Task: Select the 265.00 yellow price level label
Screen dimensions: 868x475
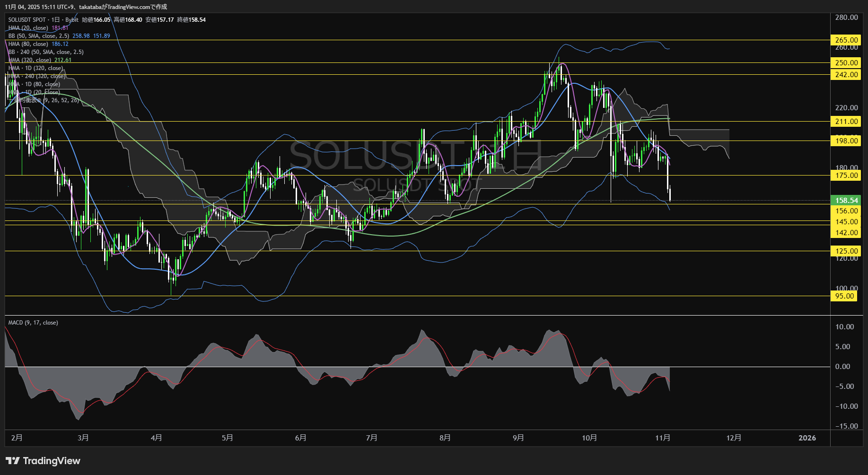Action: pyautogui.click(x=846, y=40)
